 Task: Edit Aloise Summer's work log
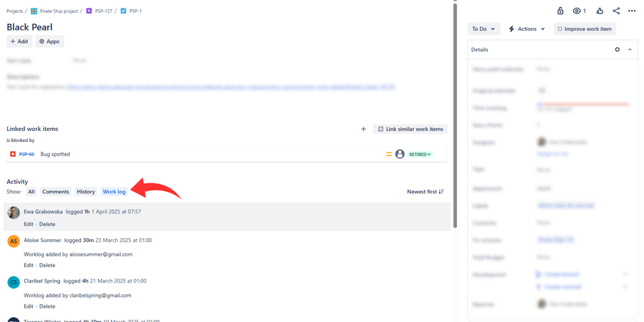pos(28,265)
